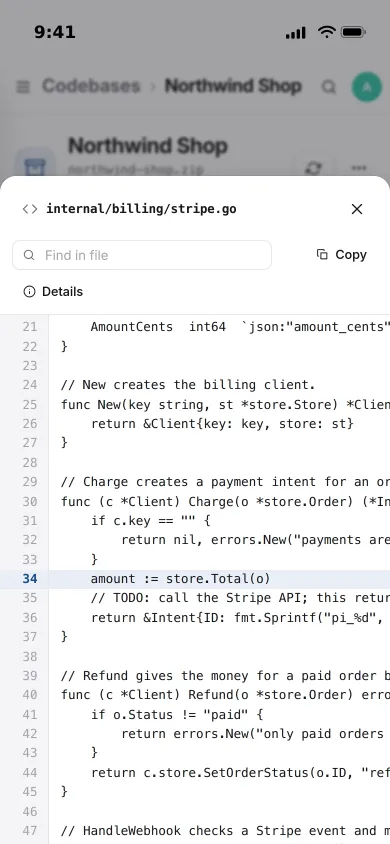Screen dimensions: 390x844
Task: Go to Codebases breadcrumb in background
Action: [91, 86]
